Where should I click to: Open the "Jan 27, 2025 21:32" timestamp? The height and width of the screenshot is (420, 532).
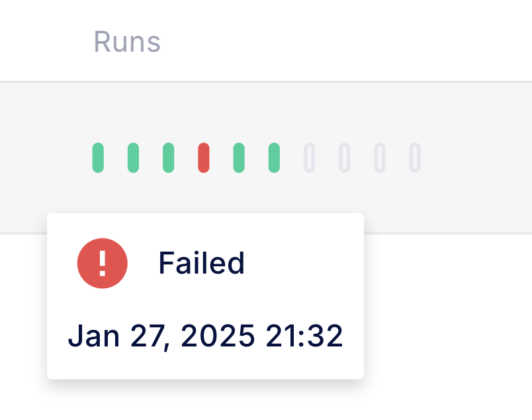(206, 337)
